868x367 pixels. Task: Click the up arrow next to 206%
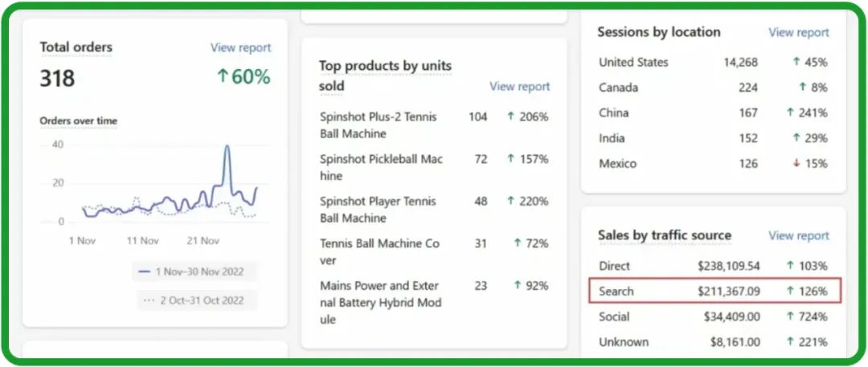pyautogui.click(x=510, y=116)
